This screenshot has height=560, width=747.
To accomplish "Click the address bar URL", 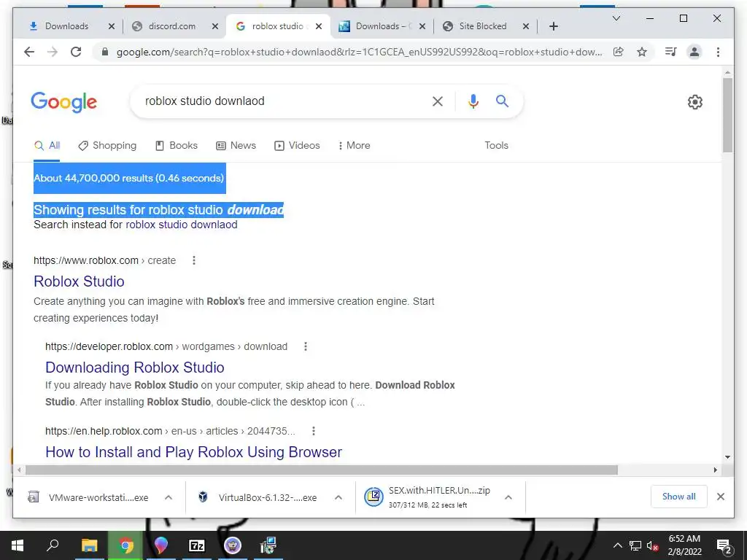I will pyautogui.click(x=359, y=52).
